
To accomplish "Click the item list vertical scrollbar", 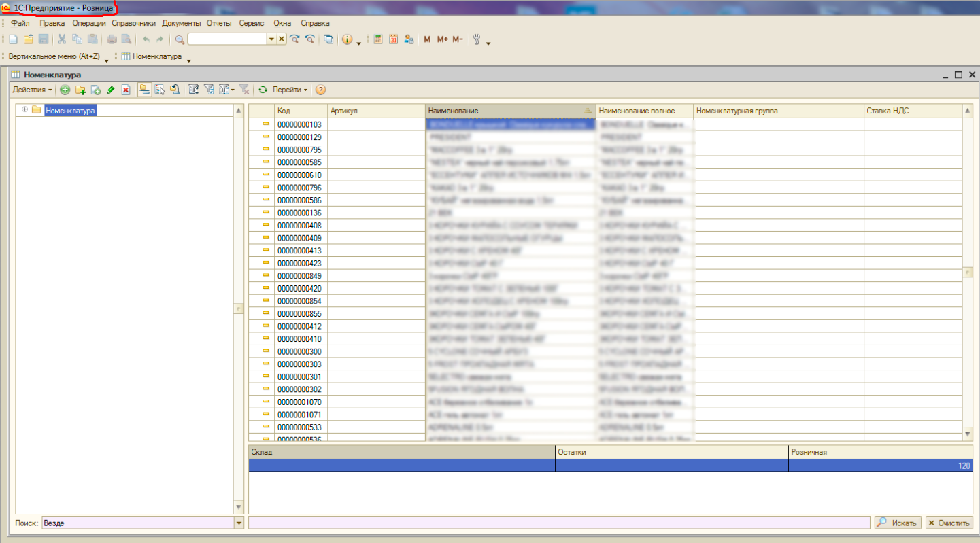I will [968, 272].
